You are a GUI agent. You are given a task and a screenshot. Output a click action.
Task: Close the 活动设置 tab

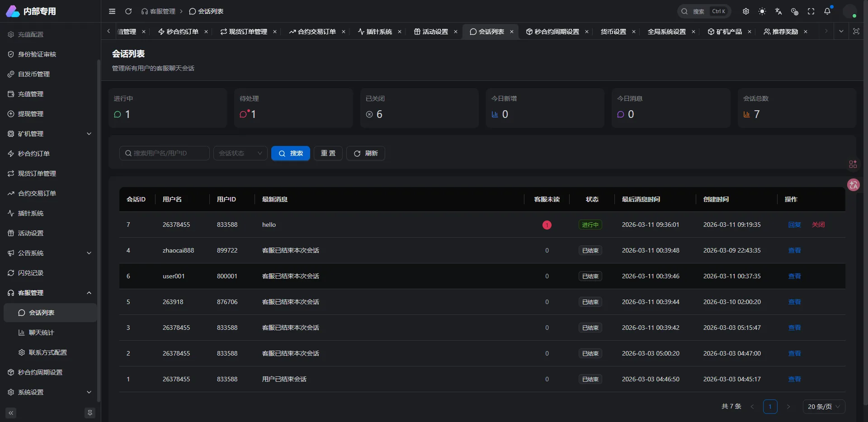coord(456,32)
